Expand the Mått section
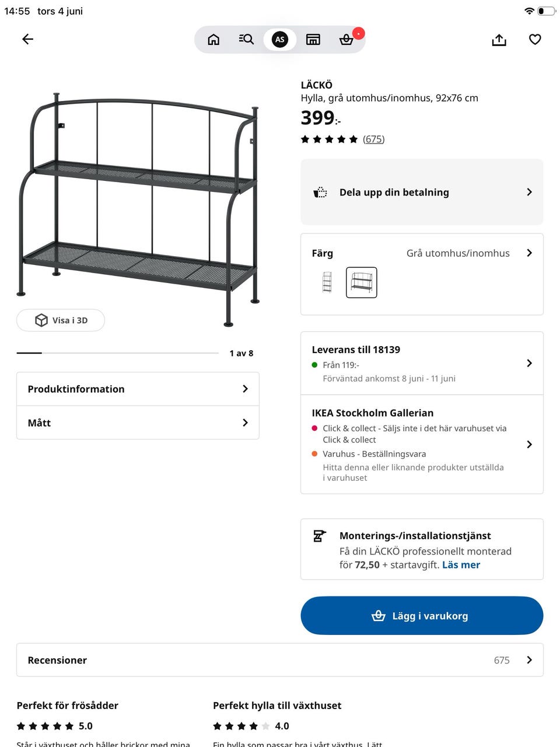560x747 pixels. (138, 423)
